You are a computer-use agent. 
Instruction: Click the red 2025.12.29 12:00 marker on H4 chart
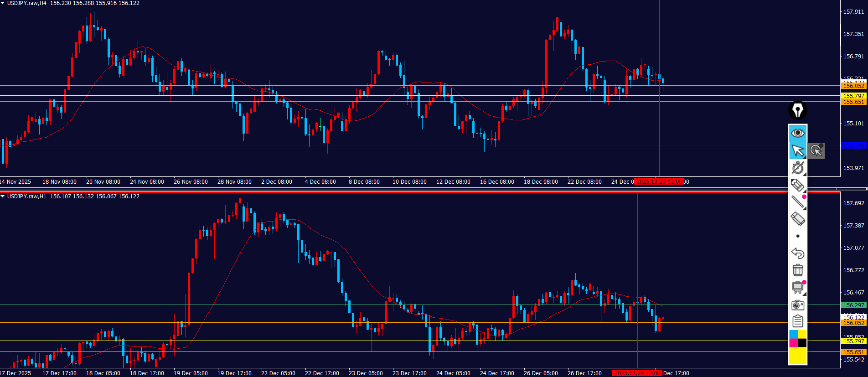[659, 182]
